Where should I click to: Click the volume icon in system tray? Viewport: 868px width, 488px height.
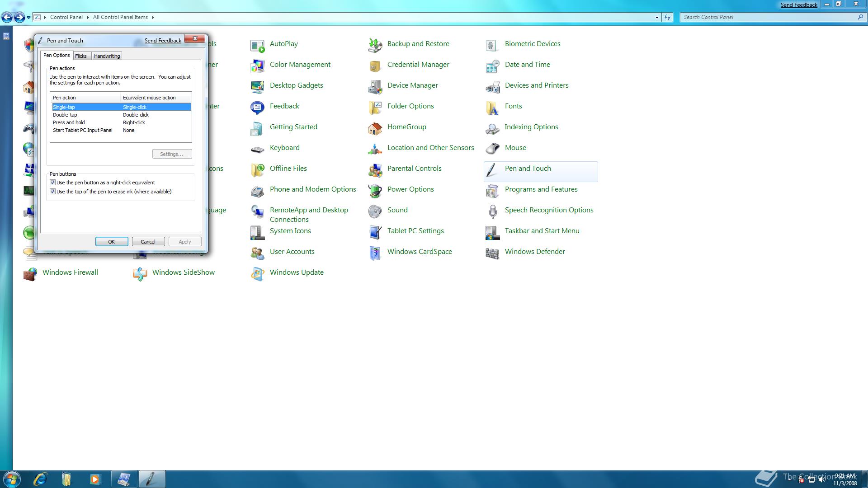(x=822, y=480)
